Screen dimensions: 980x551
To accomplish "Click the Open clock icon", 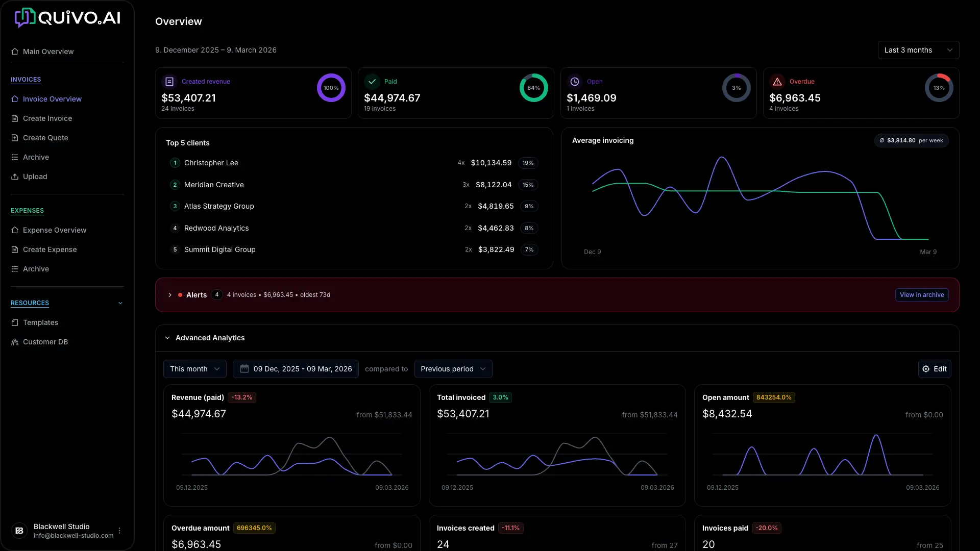I will point(574,82).
